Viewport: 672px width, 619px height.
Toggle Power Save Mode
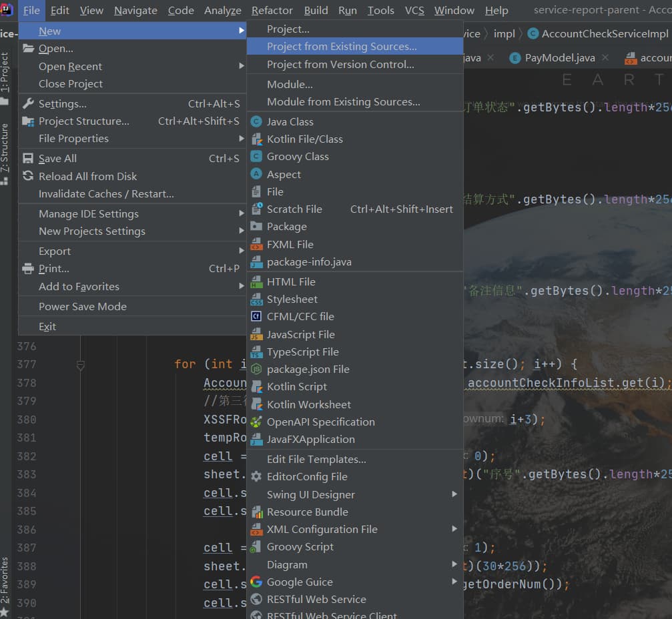82,307
